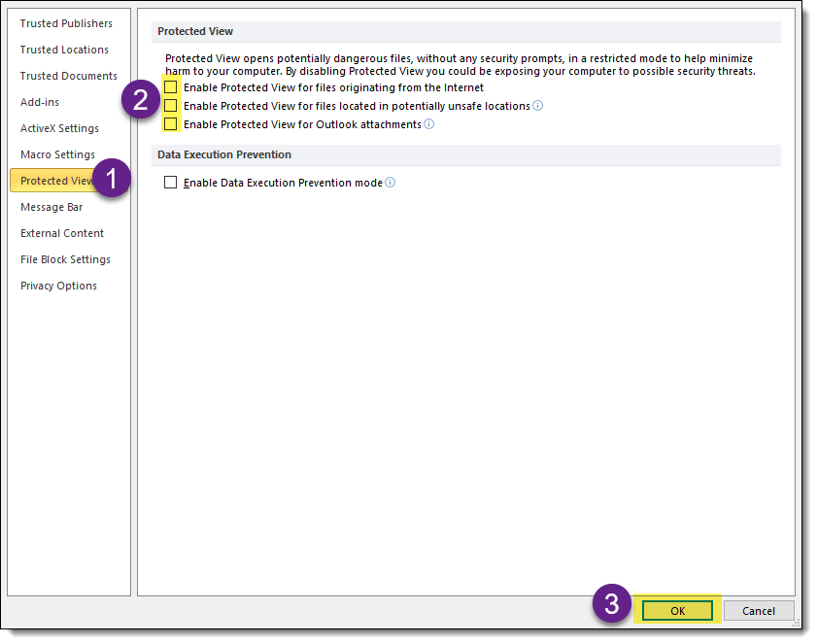The height and width of the screenshot is (644, 817).
Task: Go to File Block Settings
Action: (65, 259)
